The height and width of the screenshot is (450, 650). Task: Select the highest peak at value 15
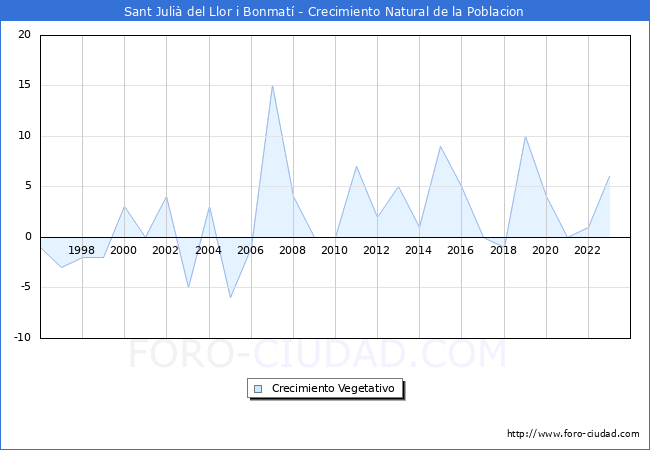(272, 86)
